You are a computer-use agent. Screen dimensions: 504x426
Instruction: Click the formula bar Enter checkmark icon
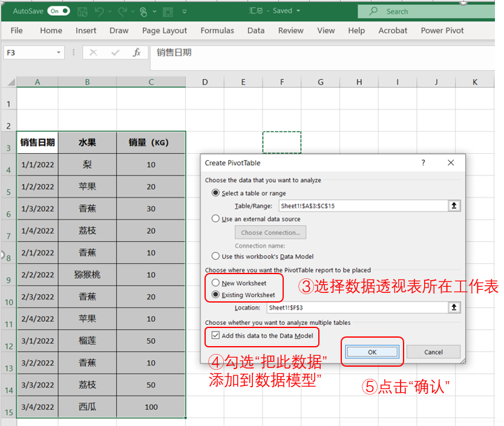tap(115, 53)
